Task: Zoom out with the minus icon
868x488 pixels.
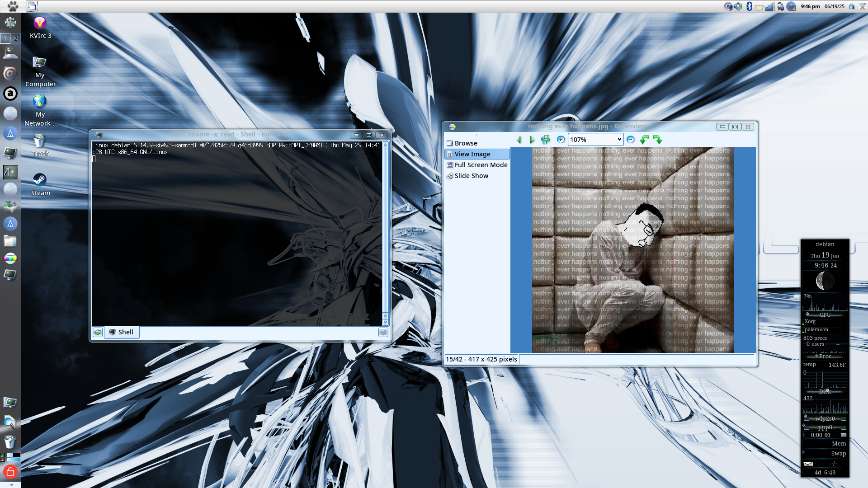Action: click(x=631, y=140)
